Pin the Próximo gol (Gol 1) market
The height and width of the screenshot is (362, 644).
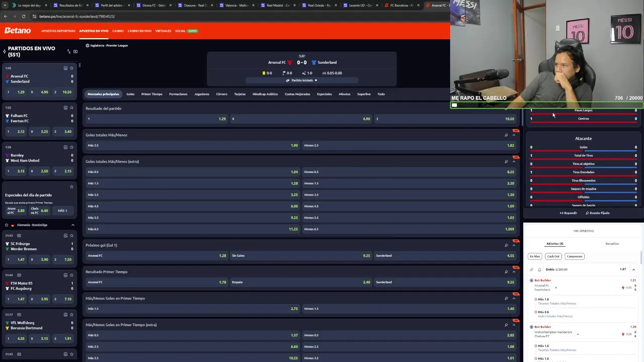[x=506, y=245]
